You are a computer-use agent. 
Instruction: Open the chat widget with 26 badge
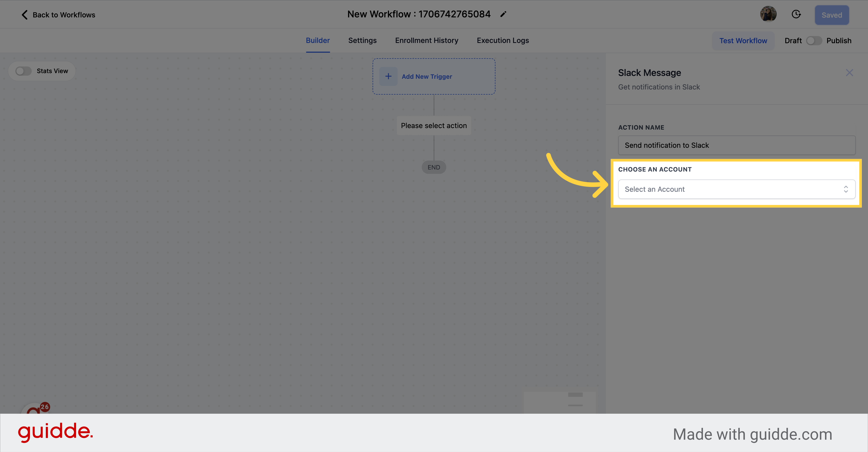[x=35, y=408]
